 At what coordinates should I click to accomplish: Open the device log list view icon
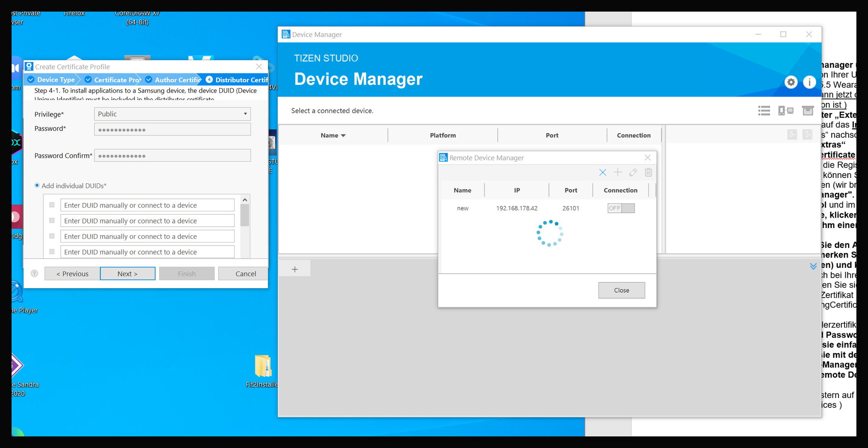tap(764, 111)
